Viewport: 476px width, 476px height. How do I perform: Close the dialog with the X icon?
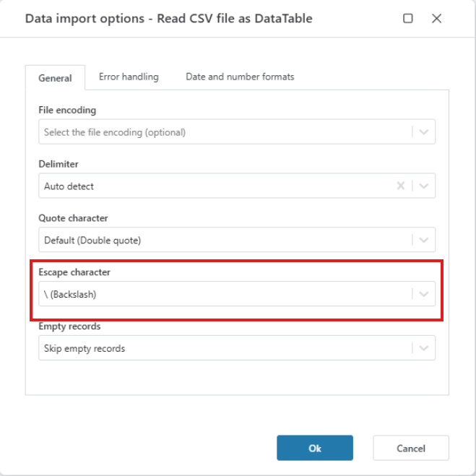click(x=437, y=19)
